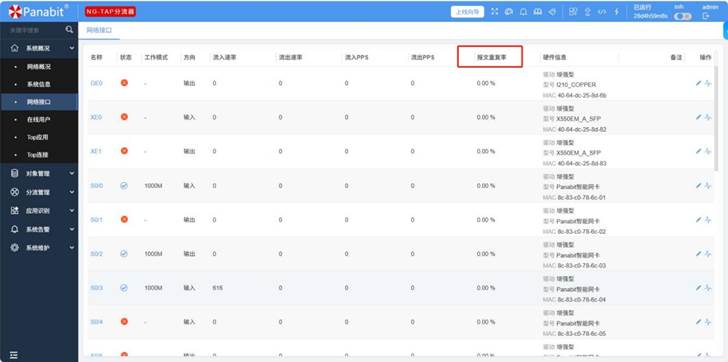728x362 pixels.
Task: Edit interface with MAC ending 6c-03
Action: (x=698, y=254)
